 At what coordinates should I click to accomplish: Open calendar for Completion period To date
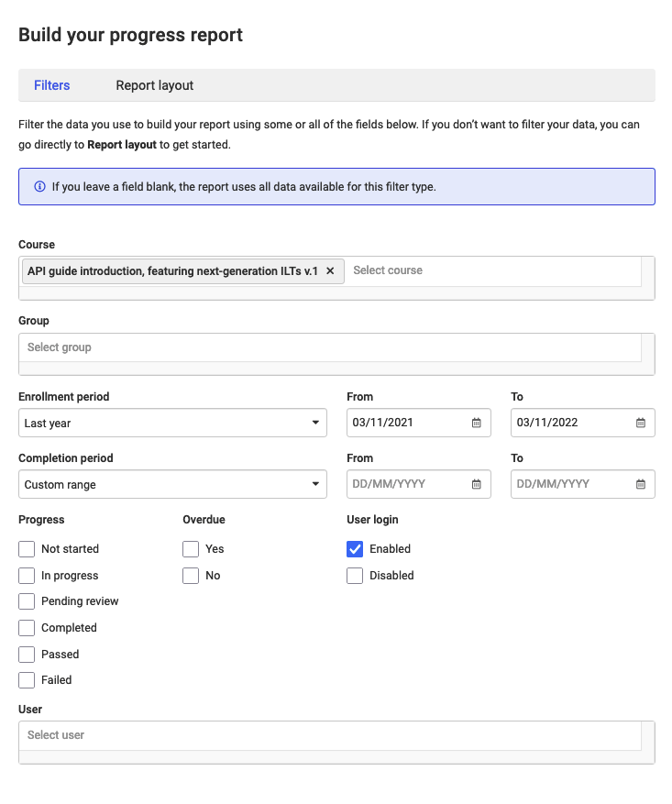tap(640, 484)
